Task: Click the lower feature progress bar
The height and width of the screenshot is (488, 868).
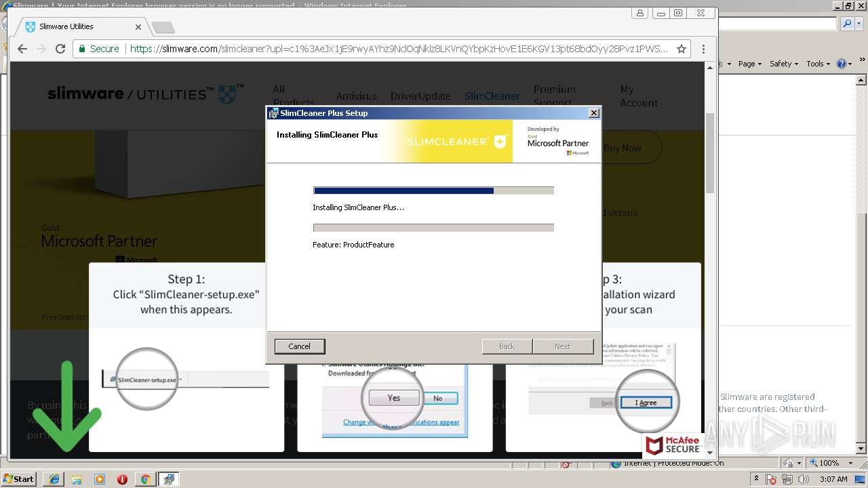Action: click(433, 228)
